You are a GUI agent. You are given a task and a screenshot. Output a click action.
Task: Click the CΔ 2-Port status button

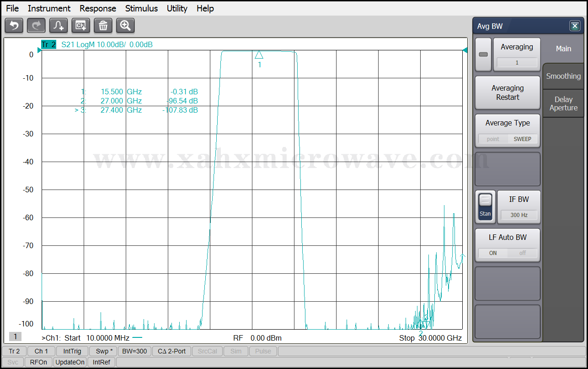[171, 351]
